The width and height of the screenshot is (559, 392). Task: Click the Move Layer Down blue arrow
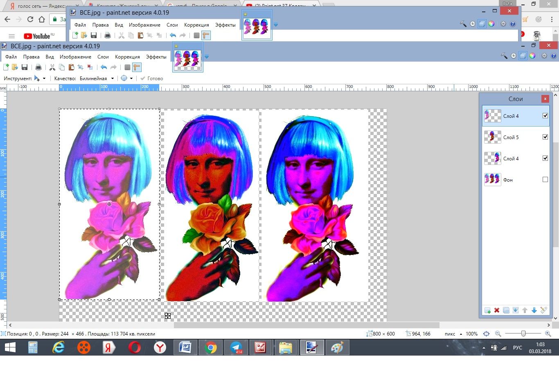(534, 311)
